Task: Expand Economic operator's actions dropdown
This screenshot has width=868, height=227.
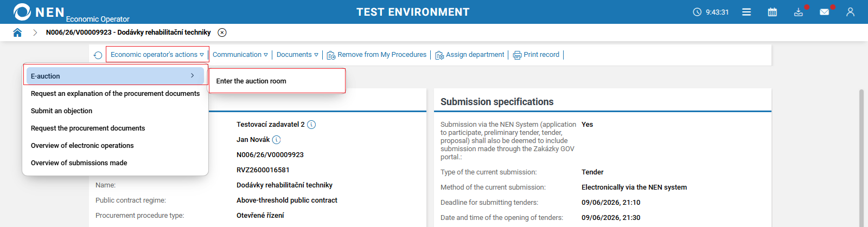Action: point(157,55)
